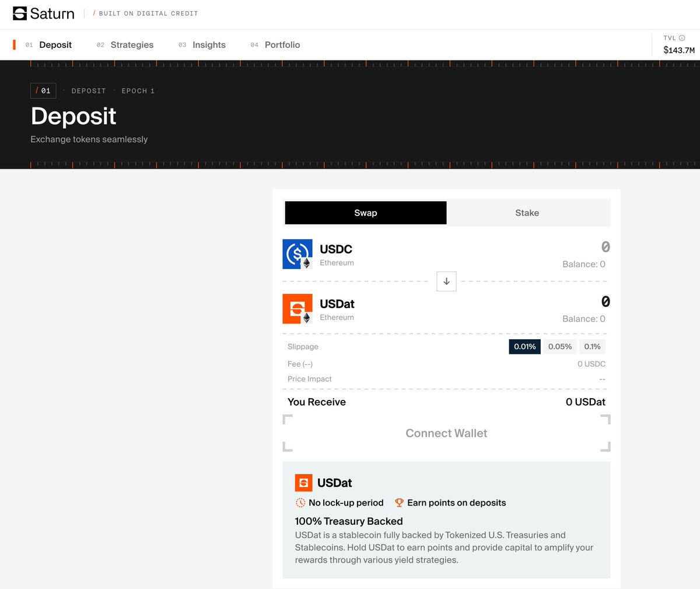Click the USDC amount input field
700x589 pixels.
(x=605, y=247)
